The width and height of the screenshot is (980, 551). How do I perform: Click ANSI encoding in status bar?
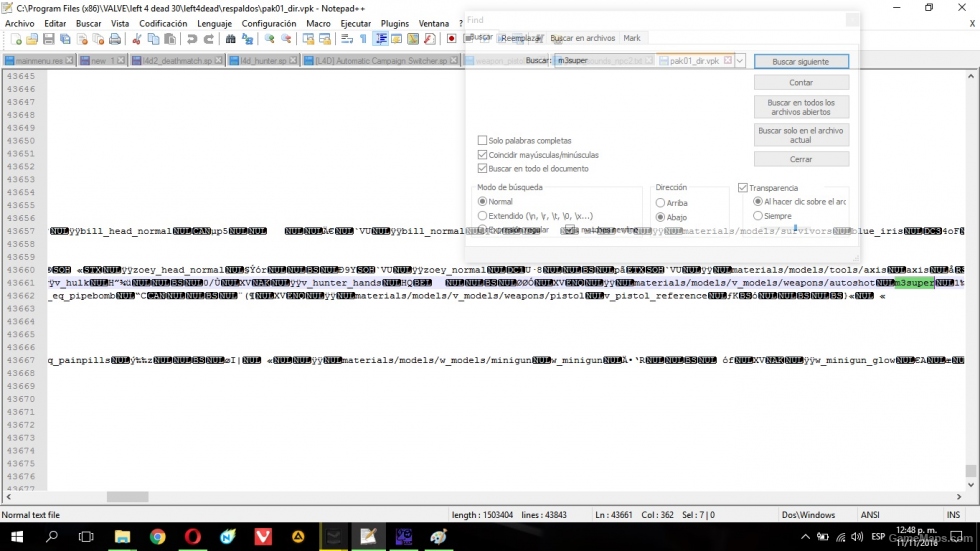[x=870, y=515]
